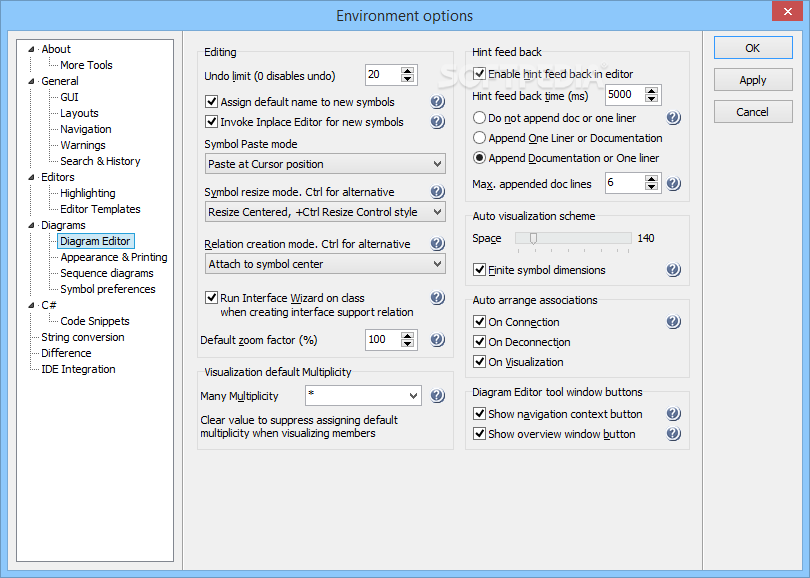Select Append Documentation or One liner
The image size is (810, 578).
[x=479, y=158]
